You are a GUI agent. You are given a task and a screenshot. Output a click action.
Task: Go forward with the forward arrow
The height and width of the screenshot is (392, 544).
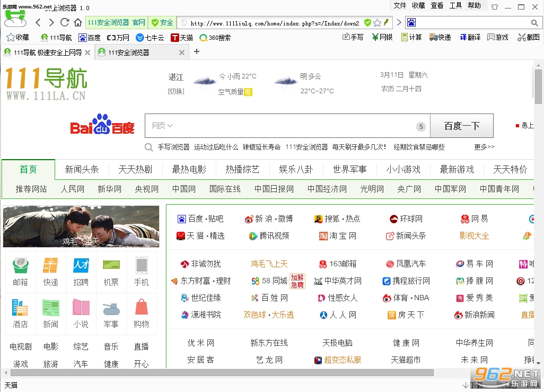click(51, 23)
